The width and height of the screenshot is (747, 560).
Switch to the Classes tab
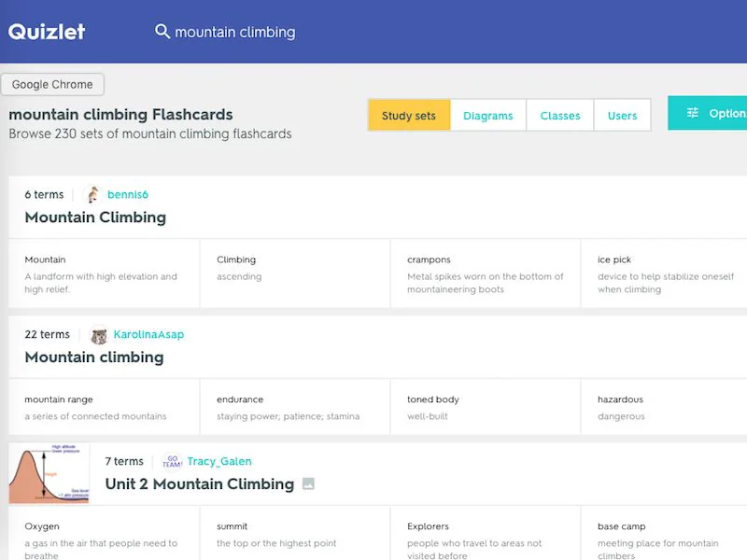tap(560, 115)
